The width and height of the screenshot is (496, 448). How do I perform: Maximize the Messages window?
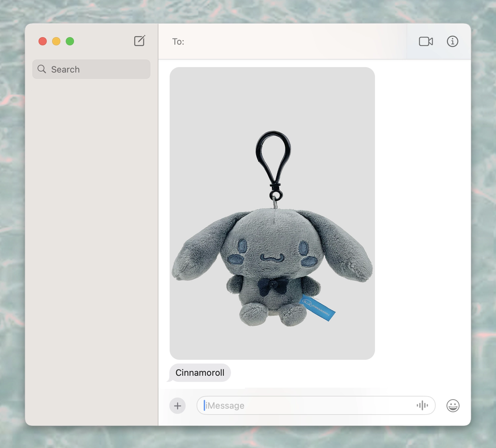70,41
